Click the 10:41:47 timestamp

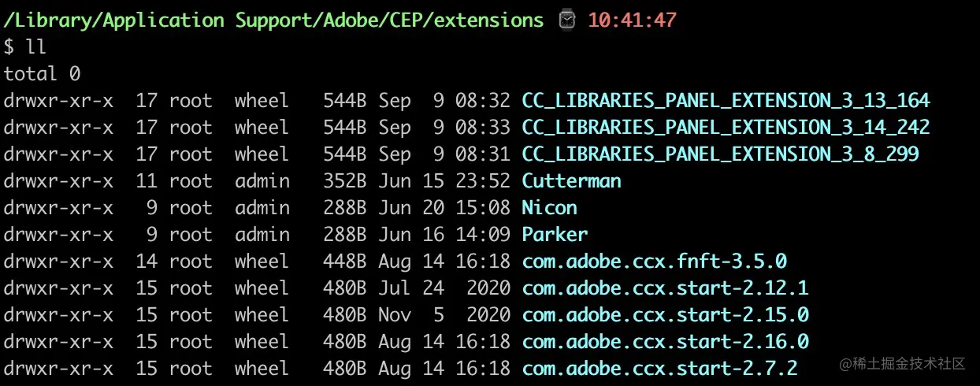[x=633, y=20]
